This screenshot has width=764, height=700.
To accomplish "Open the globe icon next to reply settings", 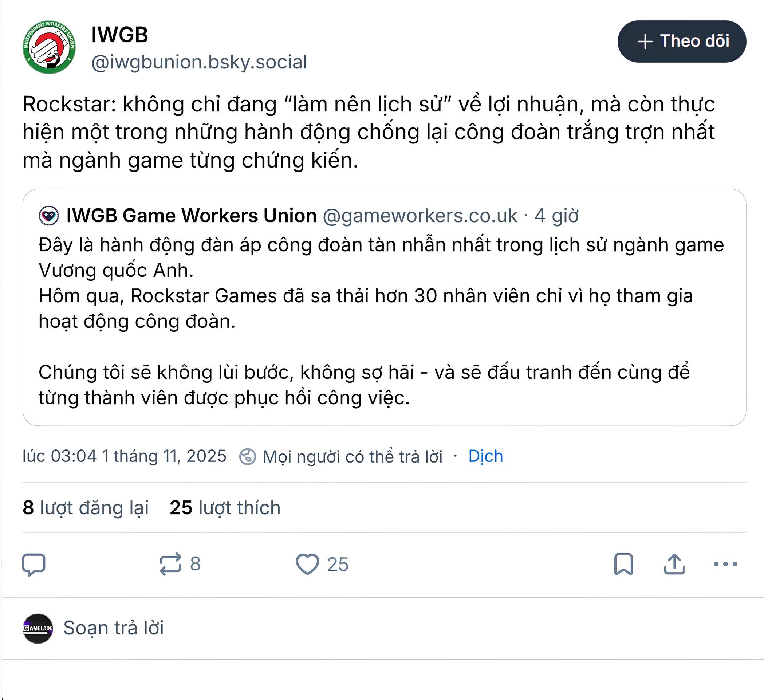I will [247, 457].
